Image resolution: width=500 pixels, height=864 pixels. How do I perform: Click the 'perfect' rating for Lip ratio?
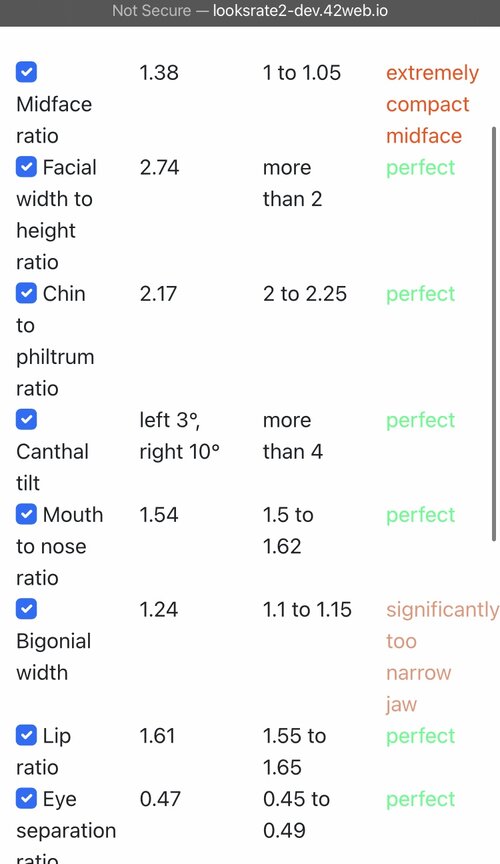[x=420, y=736]
